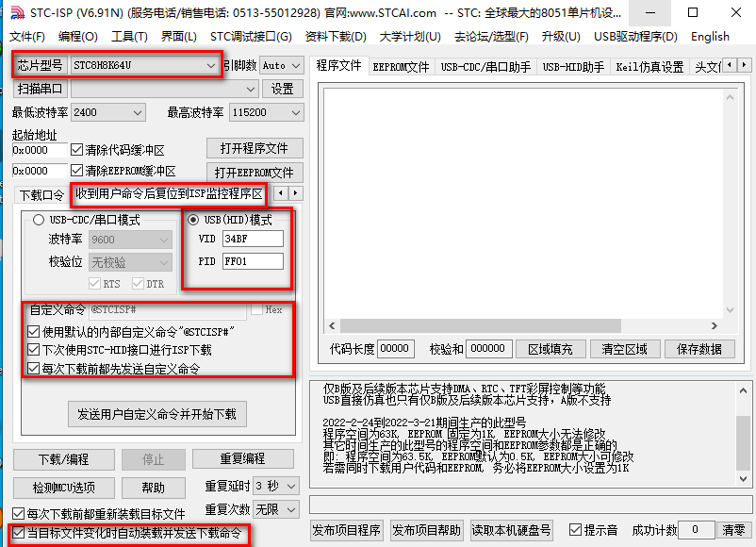Click 清空区域 button
Screen dimensions: 756x547
(x=624, y=349)
